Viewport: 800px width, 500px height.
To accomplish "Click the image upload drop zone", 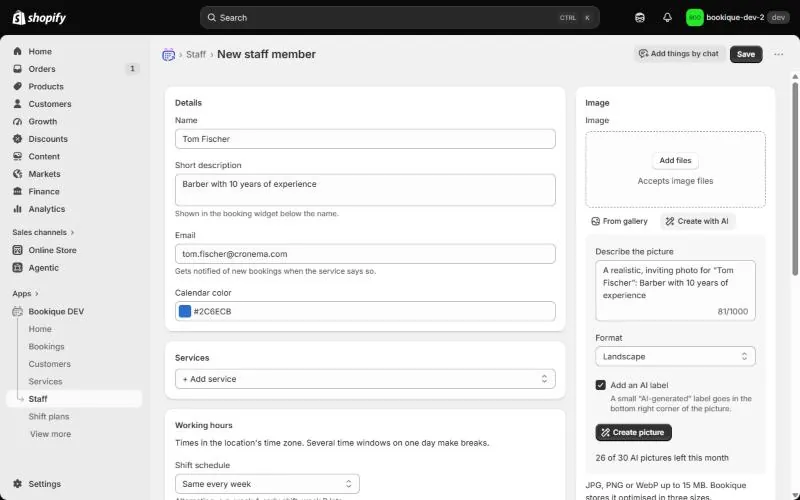I will point(675,169).
